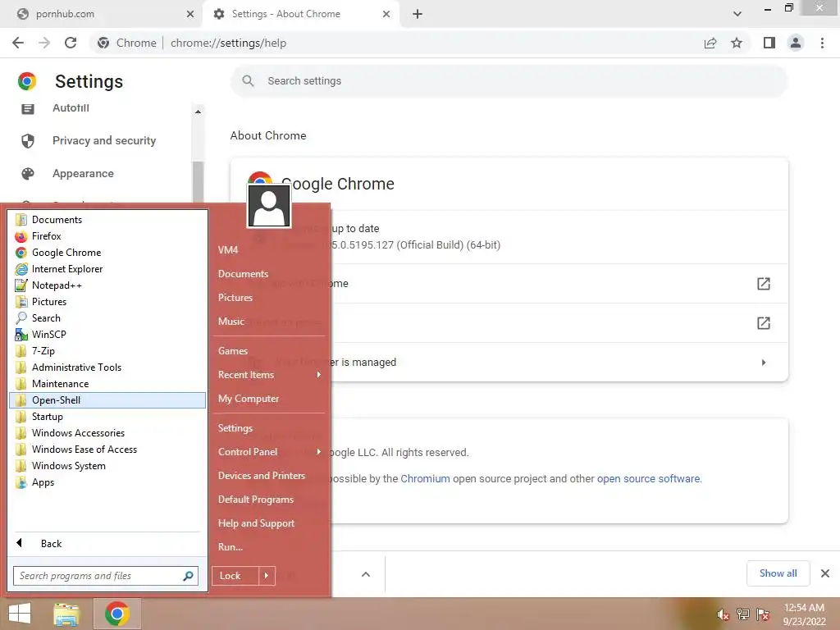Click the Appearance palette icon
Viewport: 840px width, 630px height.
[28, 174]
